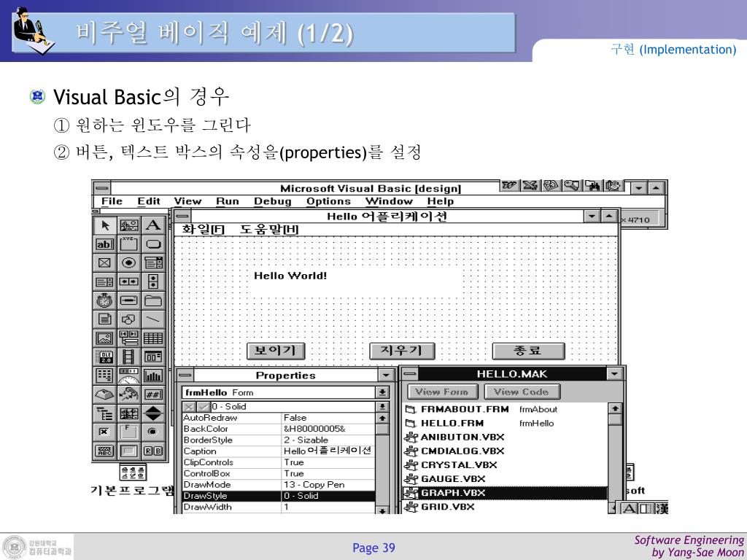Select the FileListBox document tool
This screenshot has height=560, width=747.
(105, 319)
